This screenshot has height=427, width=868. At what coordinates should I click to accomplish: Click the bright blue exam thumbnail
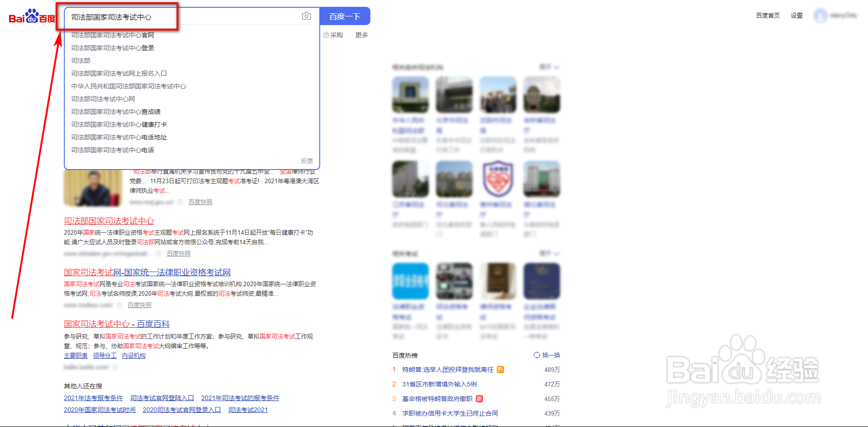click(411, 281)
